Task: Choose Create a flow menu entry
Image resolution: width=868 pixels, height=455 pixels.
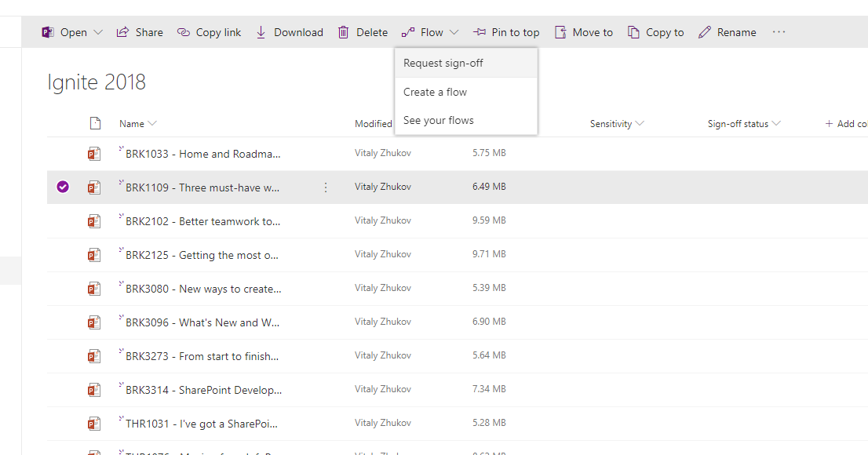Action: tap(466, 92)
